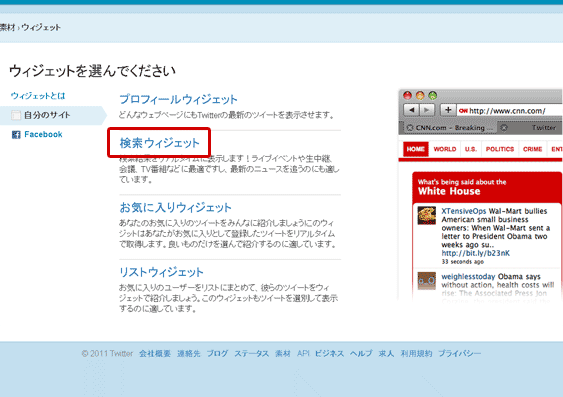
Task: Open 求人 footer link
Action: point(386,354)
